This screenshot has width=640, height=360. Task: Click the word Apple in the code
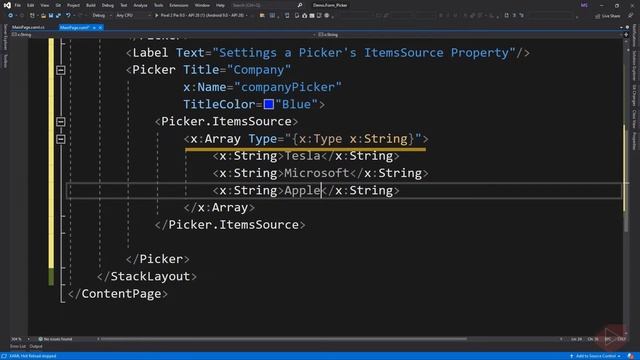click(x=302, y=190)
